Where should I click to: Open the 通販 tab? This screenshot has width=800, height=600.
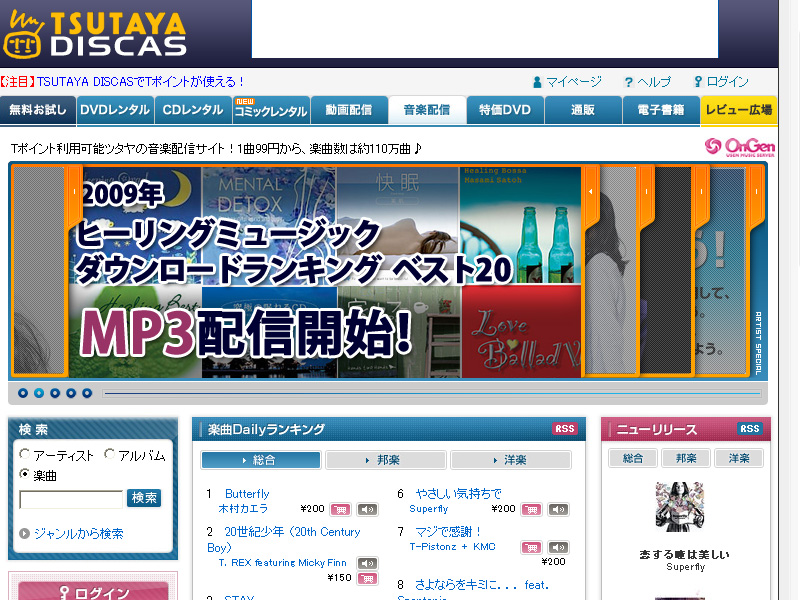(x=583, y=110)
